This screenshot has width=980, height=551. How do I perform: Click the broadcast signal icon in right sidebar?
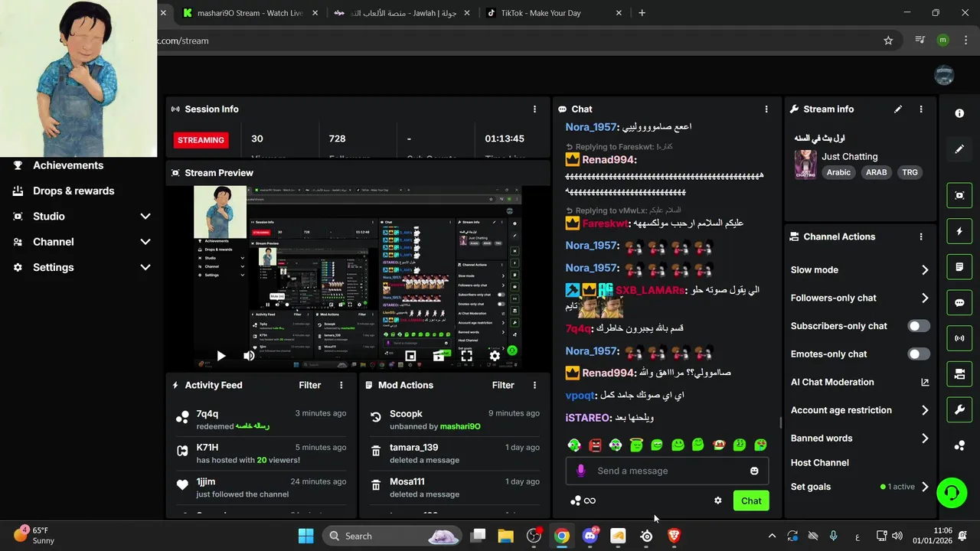coord(959,338)
